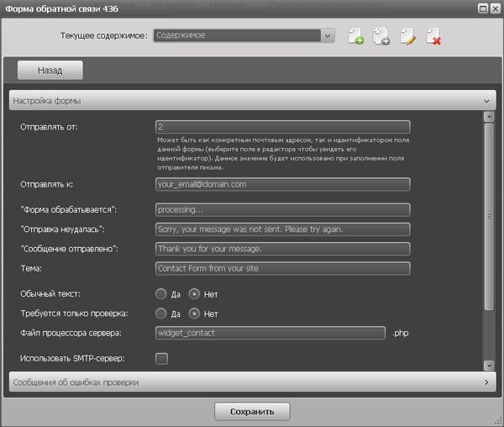Click the Назад button
Screen dimensions: 504x427
tap(50, 71)
